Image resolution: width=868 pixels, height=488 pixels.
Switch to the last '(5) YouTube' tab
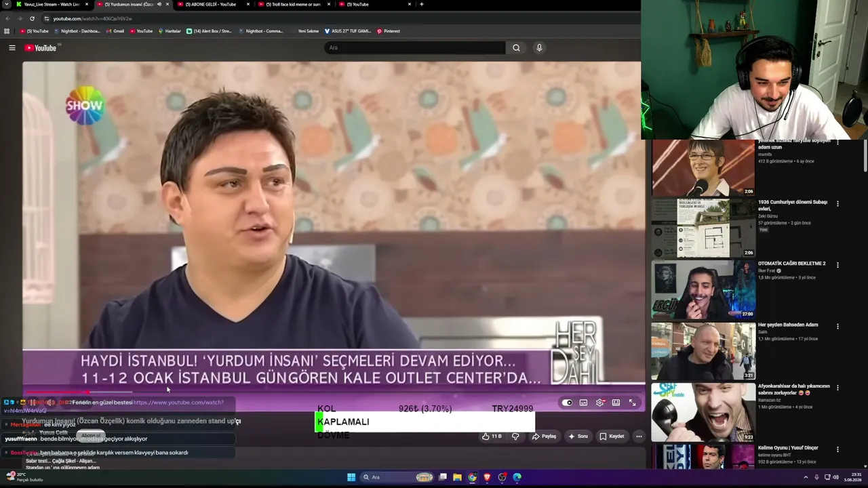pyautogui.click(x=375, y=4)
